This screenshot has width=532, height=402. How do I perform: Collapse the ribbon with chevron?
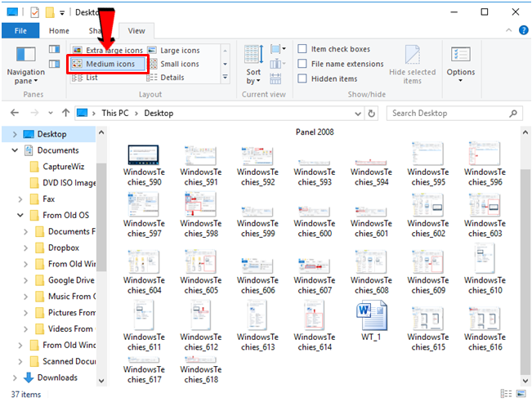tap(508, 30)
